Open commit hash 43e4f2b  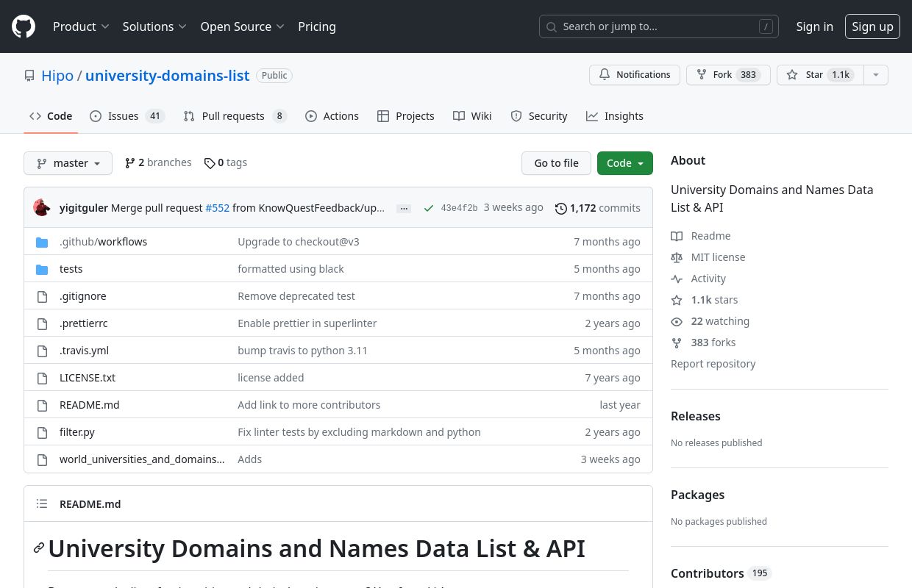pyautogui.click(x=459, y=208)
